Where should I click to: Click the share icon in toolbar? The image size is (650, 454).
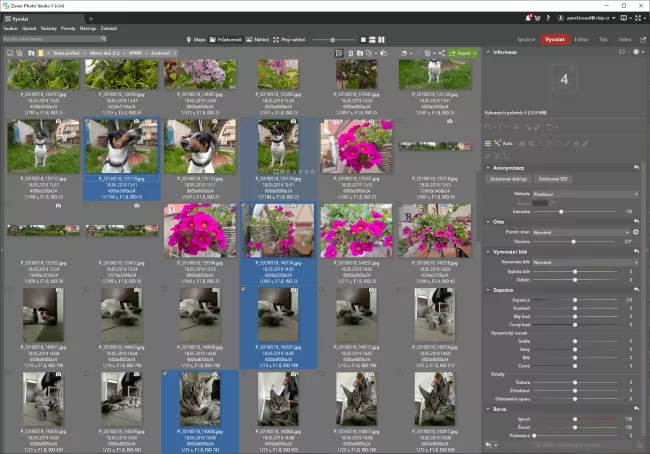tap(441, 53)
